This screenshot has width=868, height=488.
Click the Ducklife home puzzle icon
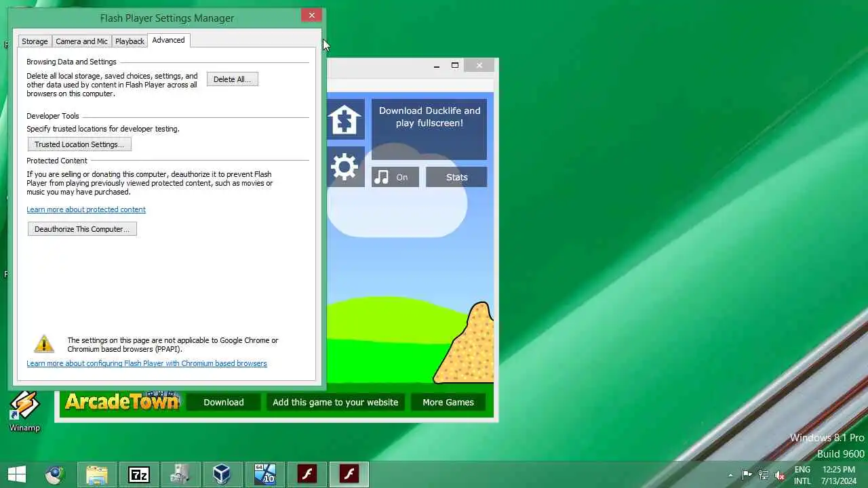[x=345, y=119]
